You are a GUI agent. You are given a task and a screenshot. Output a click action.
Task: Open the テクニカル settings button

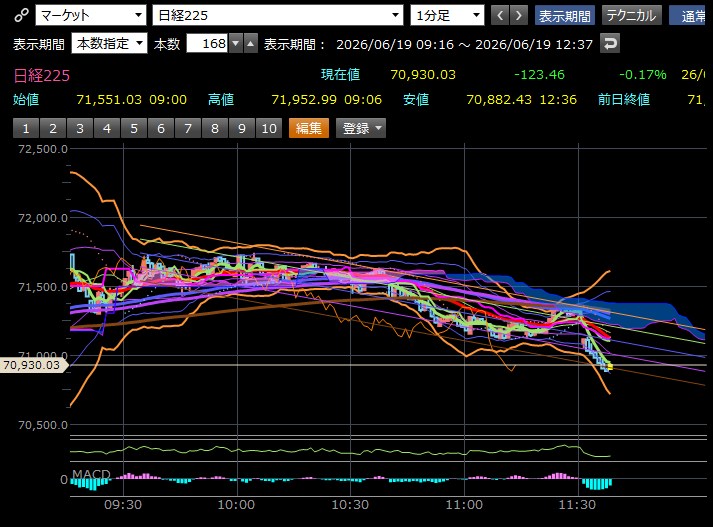click(631, 15)
